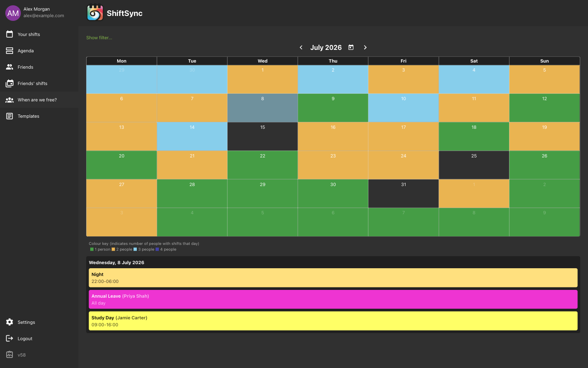Click the ShiftSync app logo
The width and height of the screenshot is (588, 368).
(95, 13)
